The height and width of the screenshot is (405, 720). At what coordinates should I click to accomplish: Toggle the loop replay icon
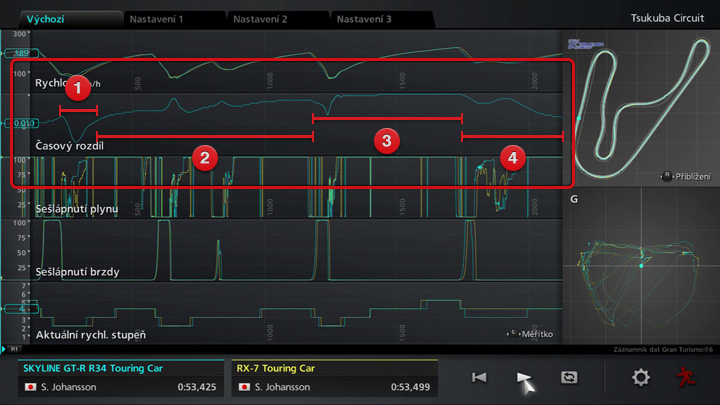click(x=569, y=377)
